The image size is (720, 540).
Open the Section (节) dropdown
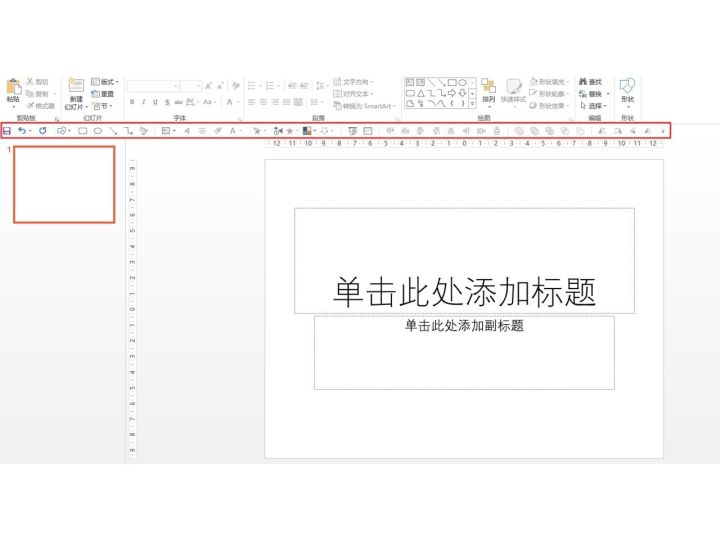tap(102, 106)
